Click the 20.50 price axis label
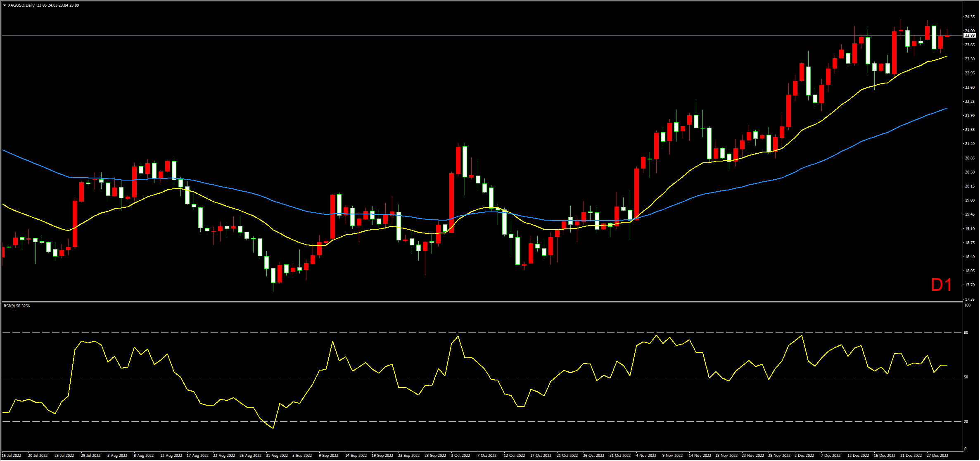 click(969, 172)
